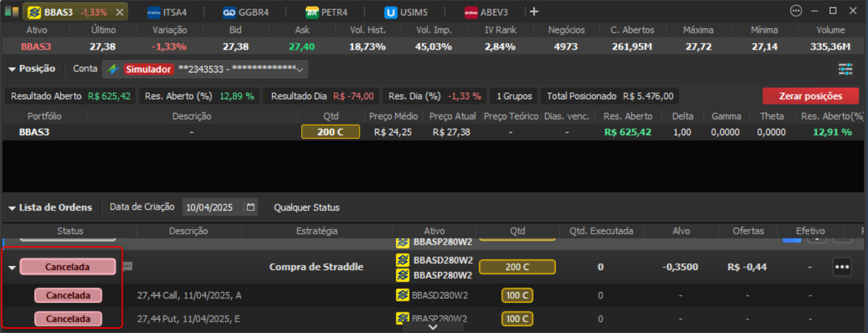Click the 200 C quantity of Straddle order

tap(517, 267)
